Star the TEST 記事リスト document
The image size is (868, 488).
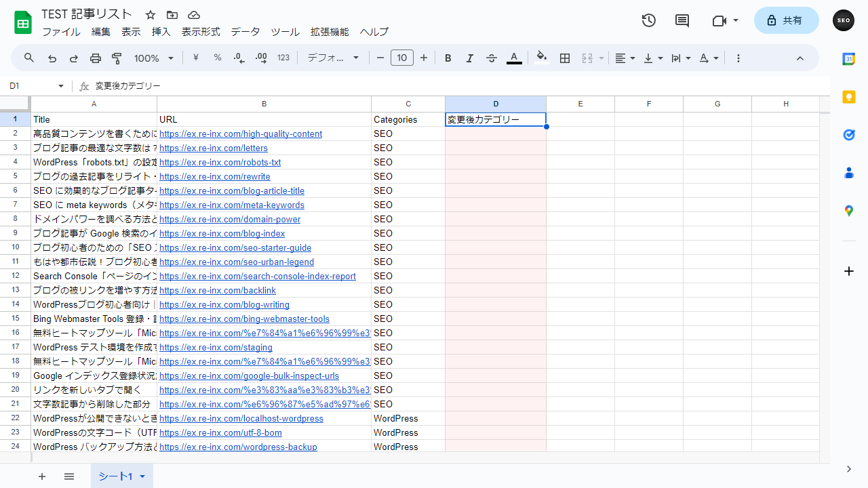point(151,15)
